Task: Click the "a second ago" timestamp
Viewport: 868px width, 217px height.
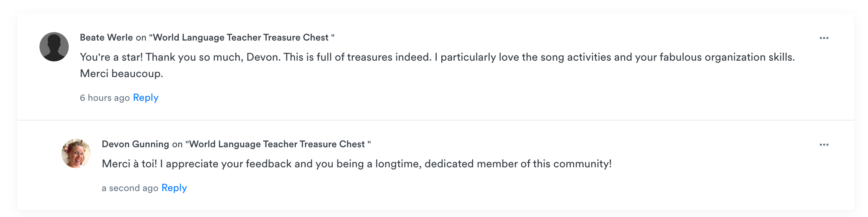Action: pyautogui.click(x=130, y=188)
